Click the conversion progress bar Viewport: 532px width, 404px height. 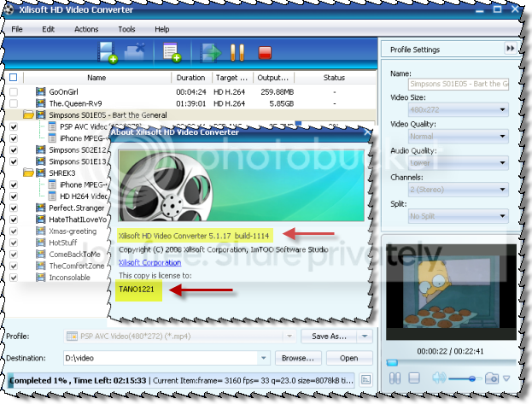coord(180,380)
